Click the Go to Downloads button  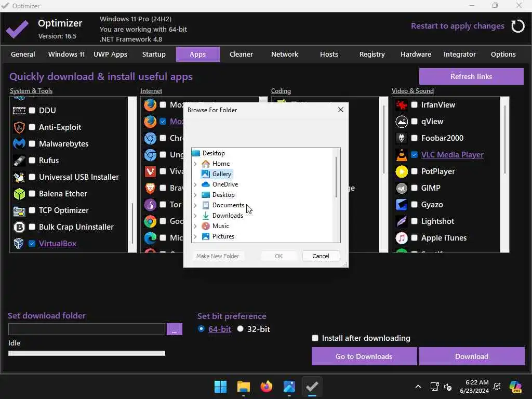point(364,356)
